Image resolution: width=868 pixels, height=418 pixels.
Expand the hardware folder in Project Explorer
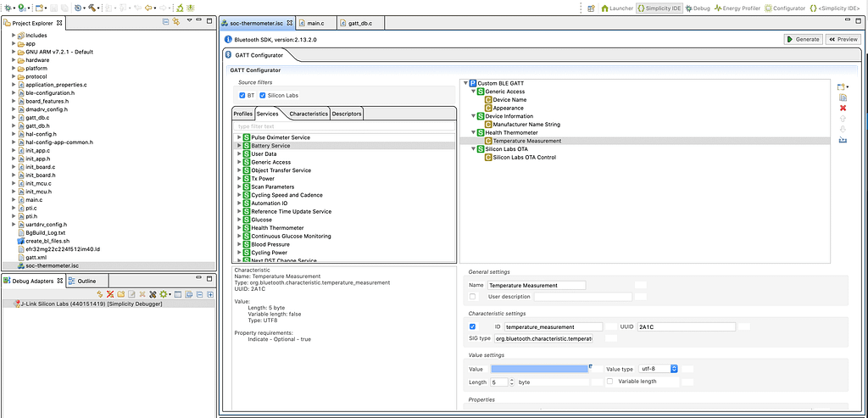point(14,60)
